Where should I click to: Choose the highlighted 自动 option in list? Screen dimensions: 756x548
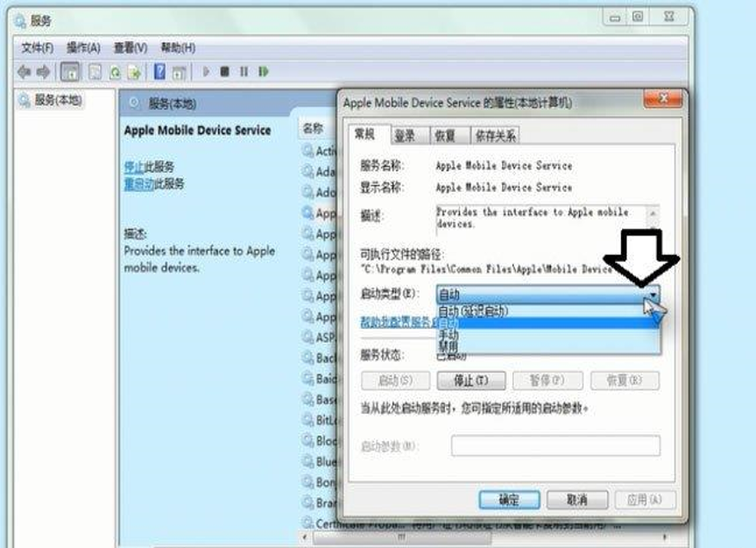tap(548, 323)
